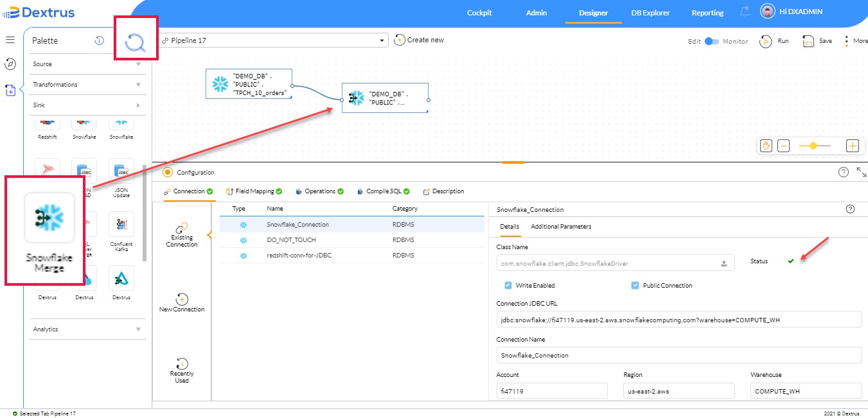The image size is (868, 418).
Task: Expand the Configuration panel to fullscreen
Action: pos(862,172)
